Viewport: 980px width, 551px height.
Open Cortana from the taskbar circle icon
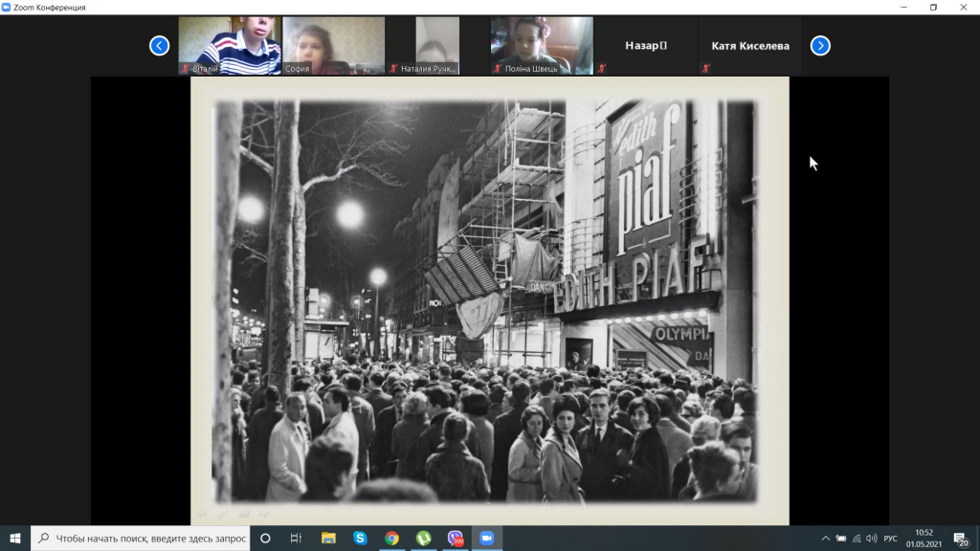[x=265, y=538]
